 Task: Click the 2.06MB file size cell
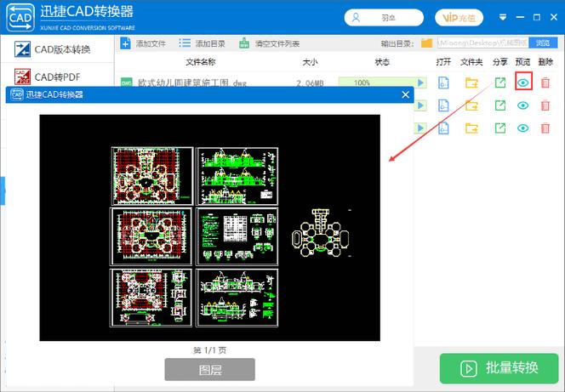pyautogui.click(x=310, y=83)
